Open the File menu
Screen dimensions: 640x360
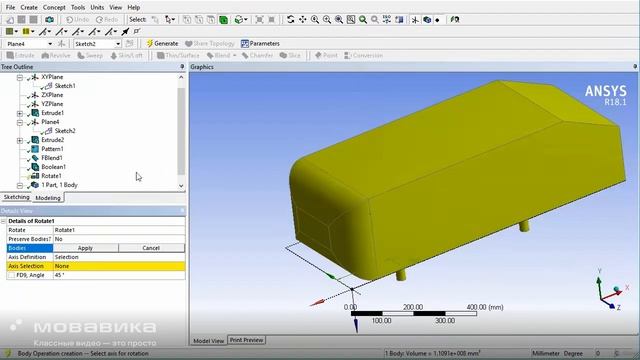pos(10,7)
